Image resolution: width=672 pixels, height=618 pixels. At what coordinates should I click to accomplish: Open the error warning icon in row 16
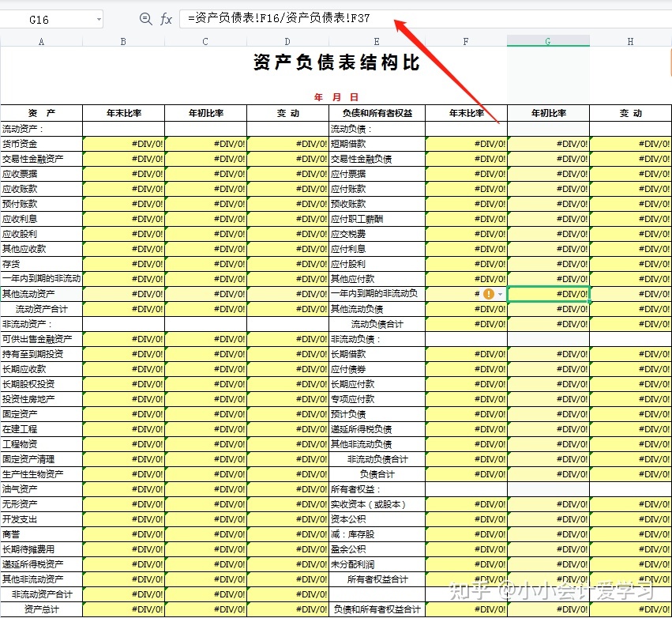tap(489, 294)
